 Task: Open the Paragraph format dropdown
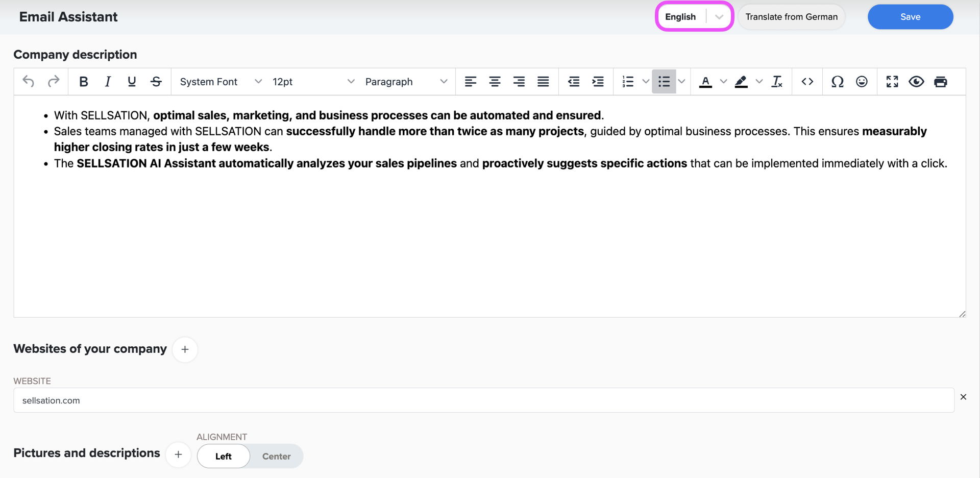tap(406, 82)
